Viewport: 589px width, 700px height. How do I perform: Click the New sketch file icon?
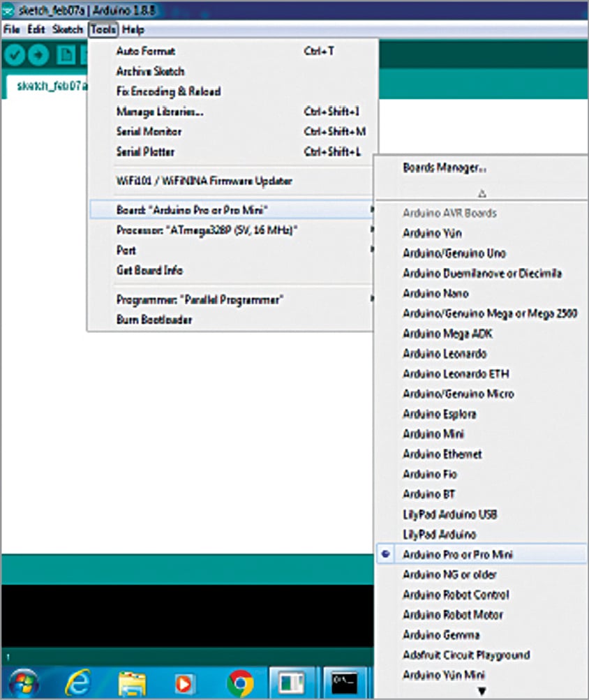[x=66, y=54]
